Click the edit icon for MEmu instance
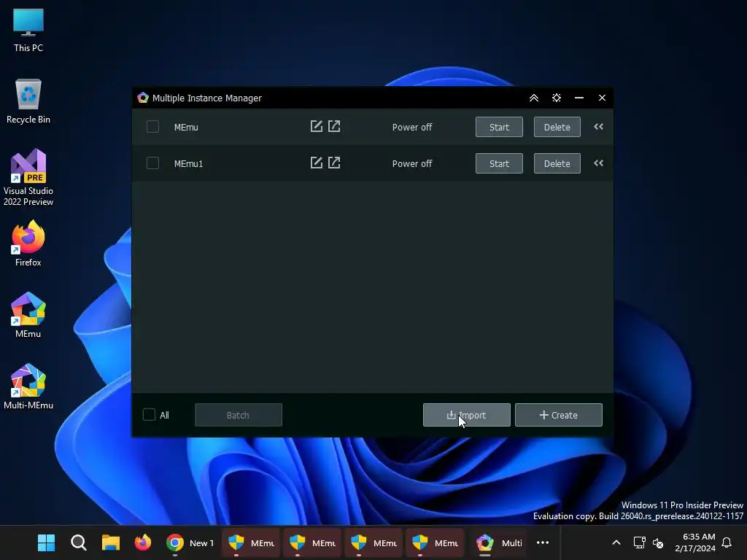 tap(317, 126)
